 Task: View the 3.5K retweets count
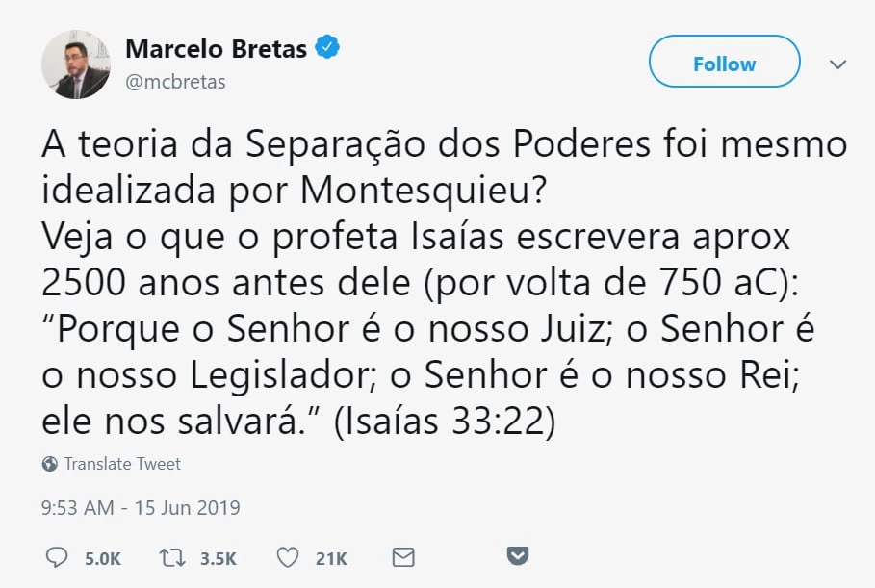pyautogui.click(x=219, y=558)
